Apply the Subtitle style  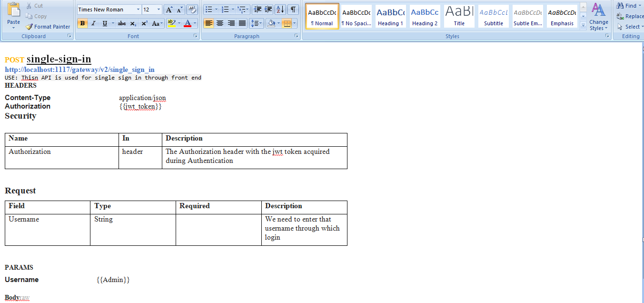[494, 17]
